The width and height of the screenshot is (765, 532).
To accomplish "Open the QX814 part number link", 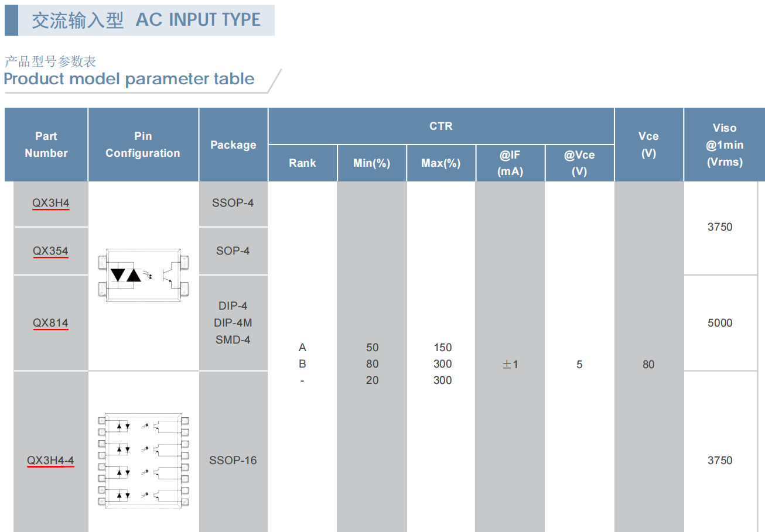I will pyautogui.click(x=50, y=323).
